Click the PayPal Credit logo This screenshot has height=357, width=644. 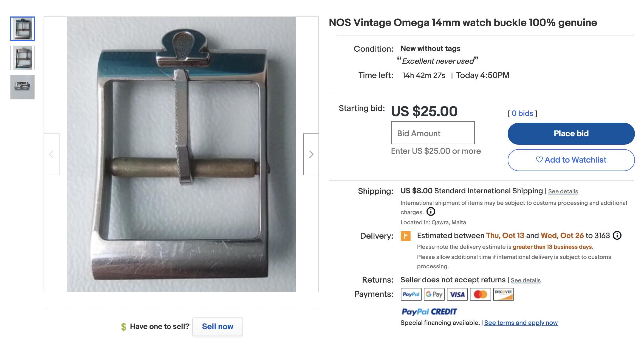429,312
